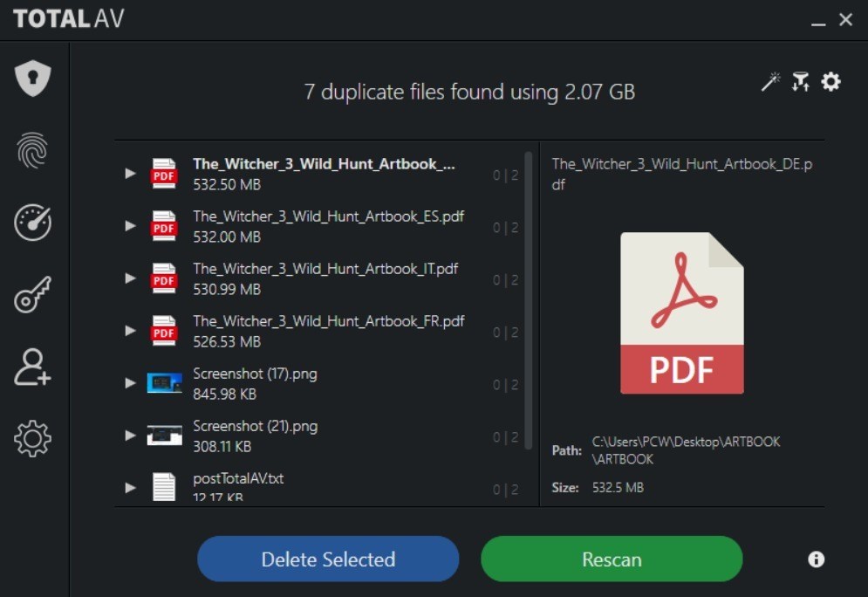The image size is (868, 597).
Task: Click the 0|2 counter on Artbook_FR.pdf row
Action: [505, 333]
